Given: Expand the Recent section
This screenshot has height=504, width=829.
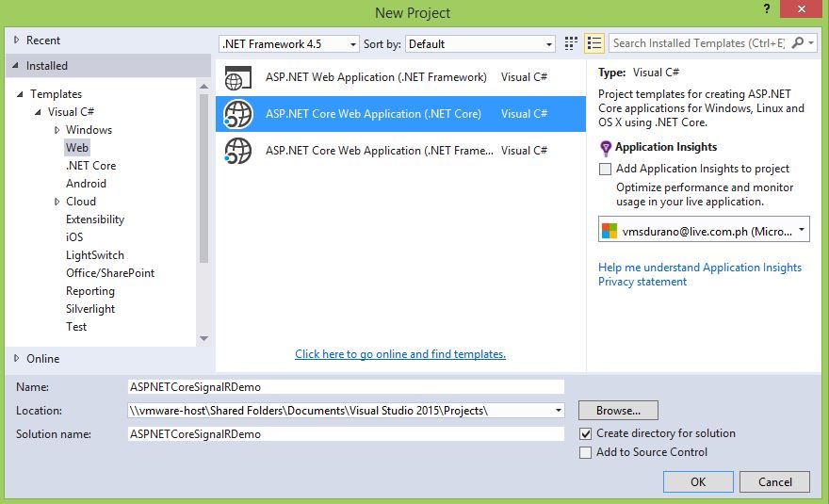Looking at the screenshot, I should 16,40.
